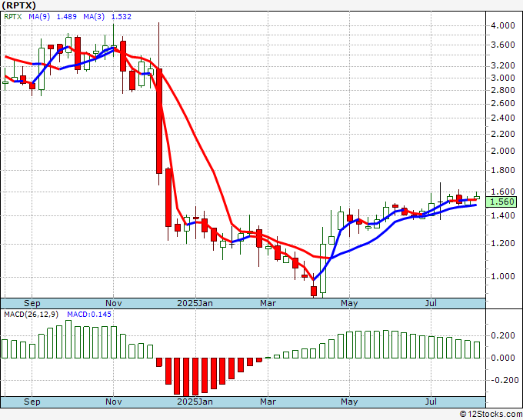Viewport: 523px width, 420px height.
Task: Click Mar on the price chart date axis
Action: pos(268,303)
